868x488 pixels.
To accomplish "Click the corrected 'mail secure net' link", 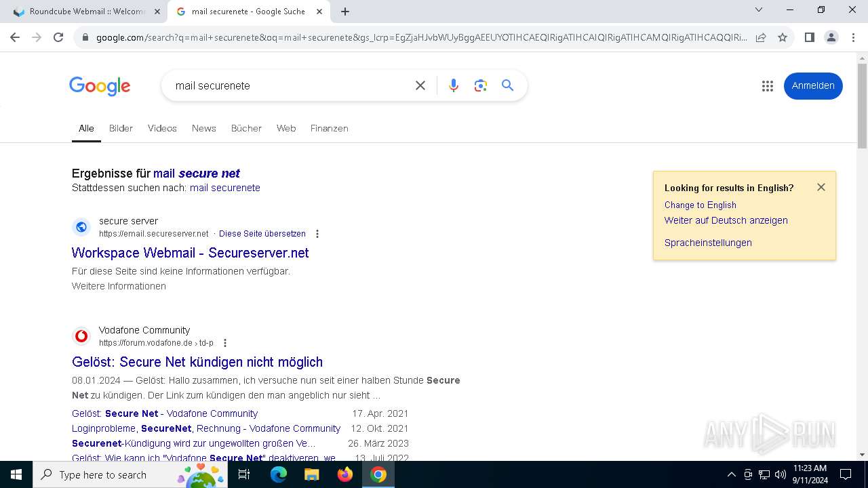I will (197, 174).
